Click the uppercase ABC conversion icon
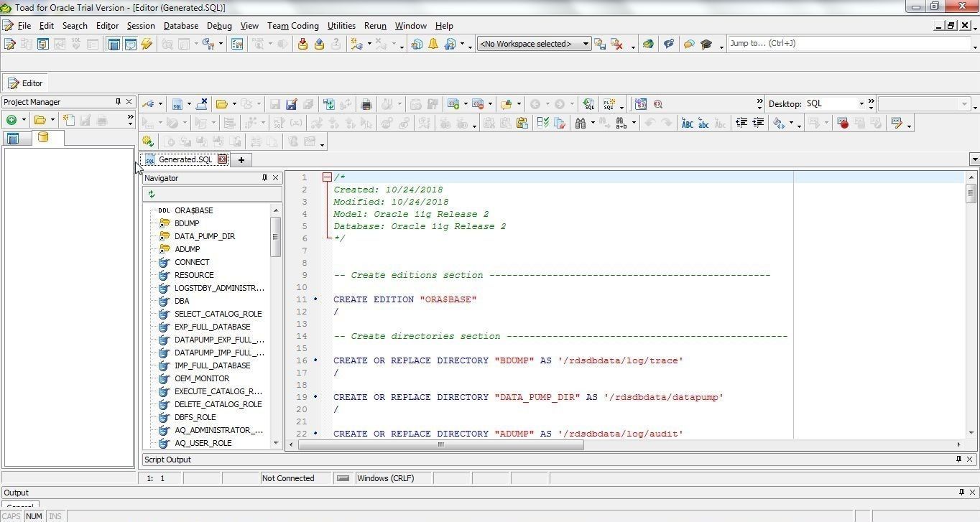Screen dimensions: 980x522 (687, 123)
